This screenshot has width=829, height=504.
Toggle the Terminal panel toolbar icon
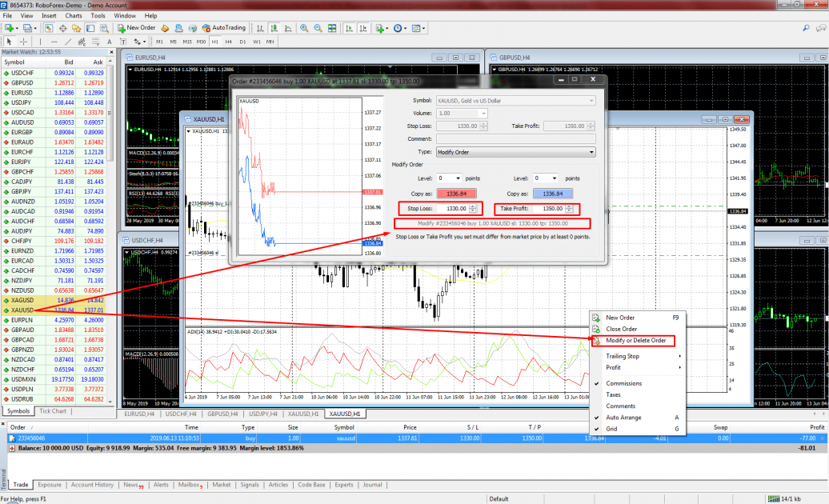(90, 28)
